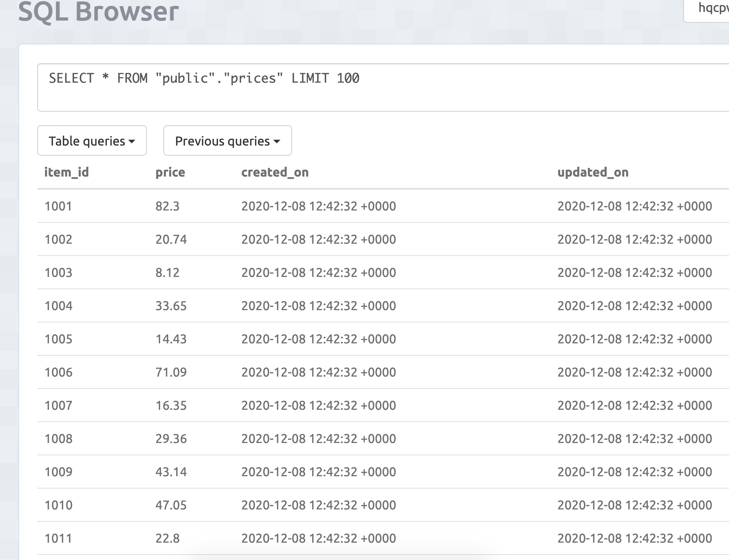Click the SQL query text area
729x560 pixels.
tap(383, 87)
